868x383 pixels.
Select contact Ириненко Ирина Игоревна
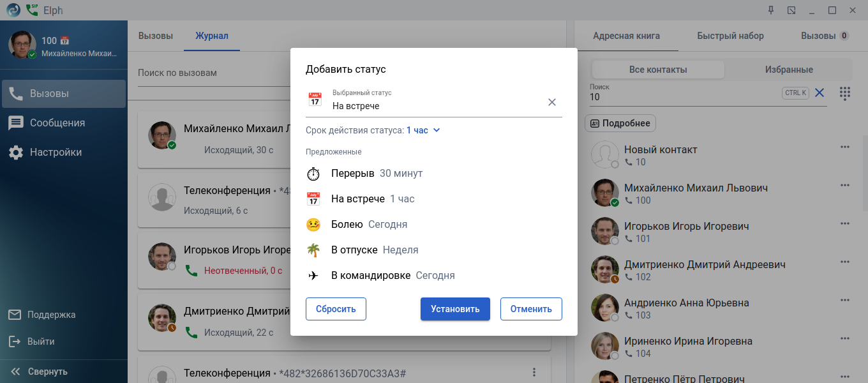pos(688,341)
